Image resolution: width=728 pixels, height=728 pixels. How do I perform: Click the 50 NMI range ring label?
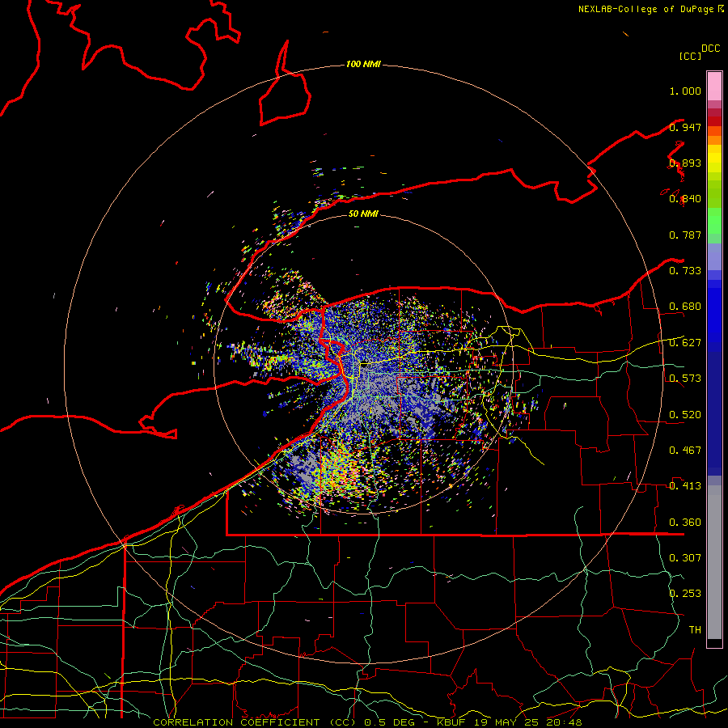pos(363,214)
